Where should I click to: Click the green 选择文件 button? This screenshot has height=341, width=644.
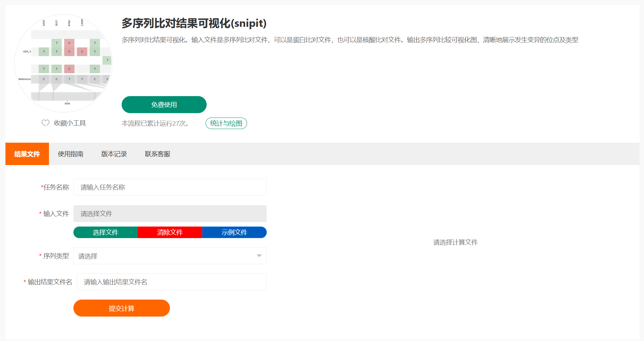click(106, 232)
